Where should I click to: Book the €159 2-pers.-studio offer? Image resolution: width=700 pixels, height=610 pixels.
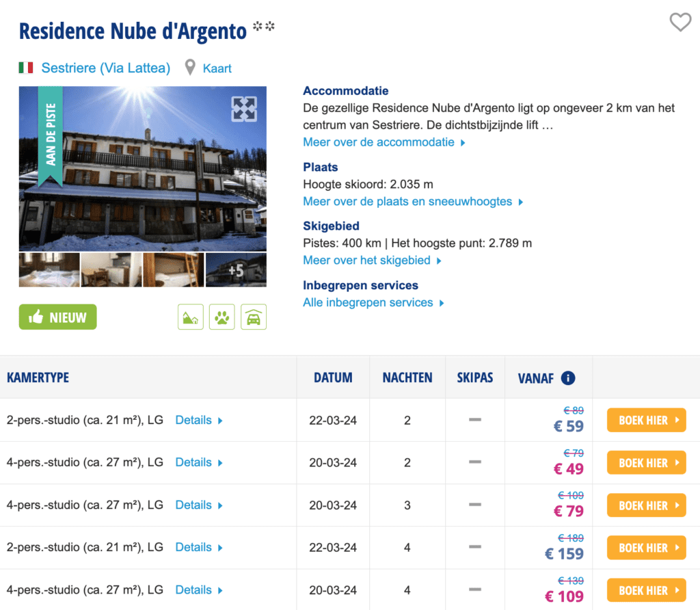pyautogui.click(x=646, y=548)
